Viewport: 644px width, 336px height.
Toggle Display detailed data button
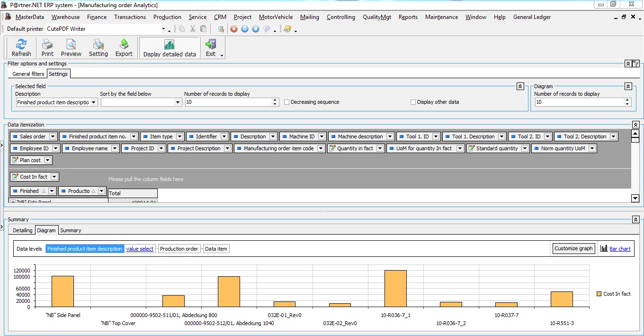click(170, 48)
